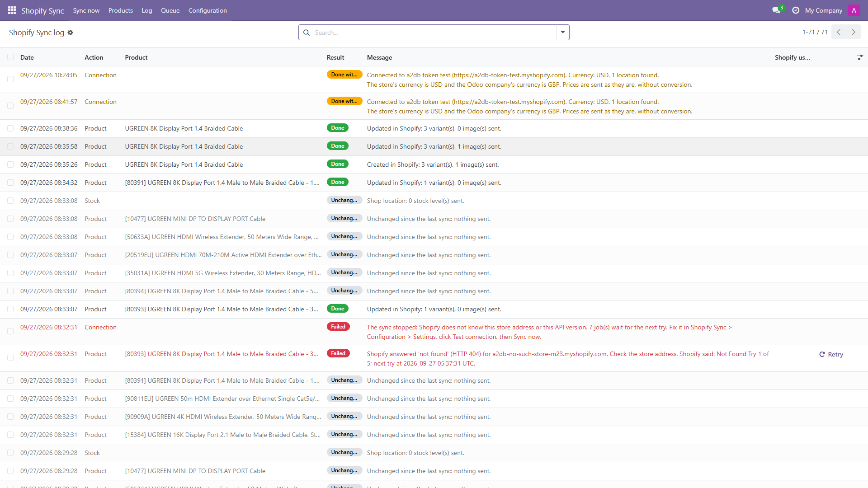Click the Stock entry at 08:33:08
Viewport: 868px width, 488px height.
coord(92,201)
